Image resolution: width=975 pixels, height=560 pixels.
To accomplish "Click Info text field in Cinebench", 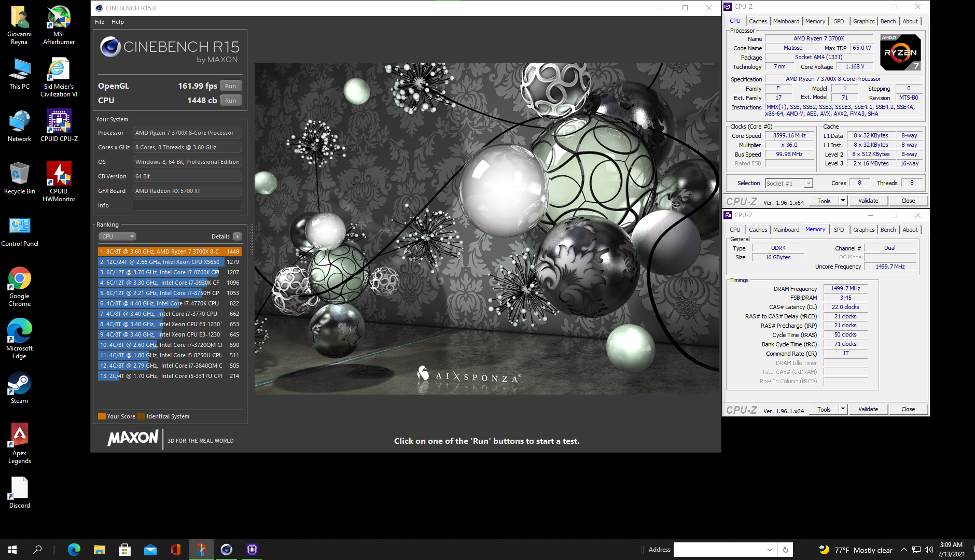I will coord(187,205).
